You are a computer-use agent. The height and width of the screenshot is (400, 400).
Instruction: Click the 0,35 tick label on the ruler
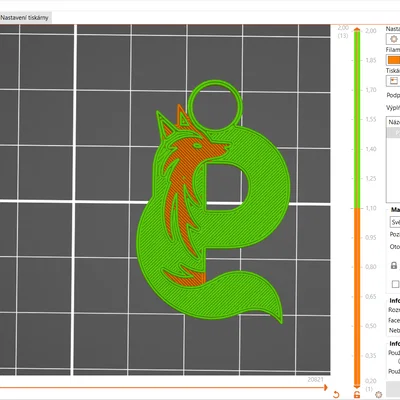point(371,356)
